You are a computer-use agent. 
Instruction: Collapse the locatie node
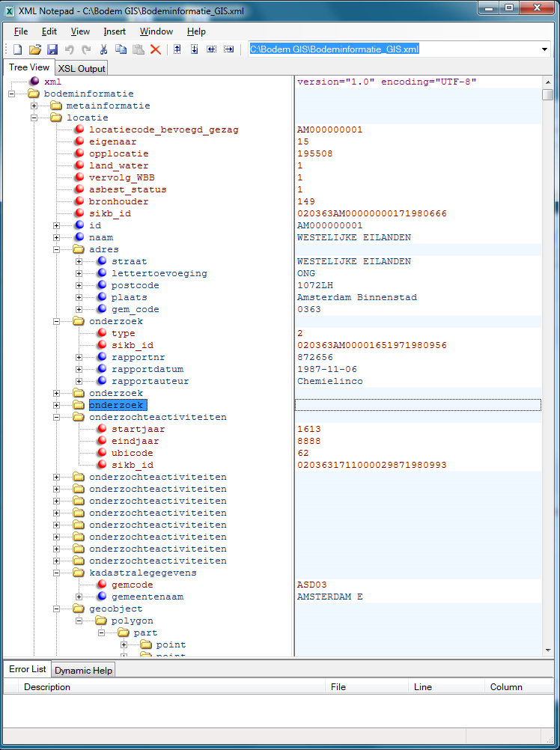(x=34, y=118)
